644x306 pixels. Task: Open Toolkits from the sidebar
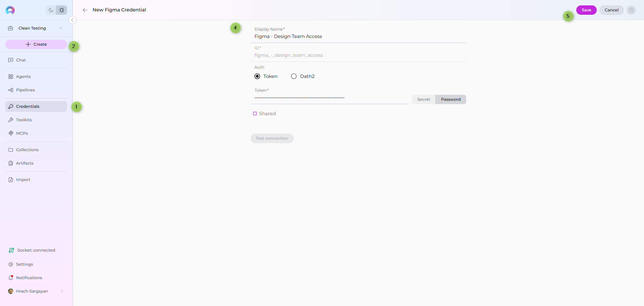coord(24,120)
